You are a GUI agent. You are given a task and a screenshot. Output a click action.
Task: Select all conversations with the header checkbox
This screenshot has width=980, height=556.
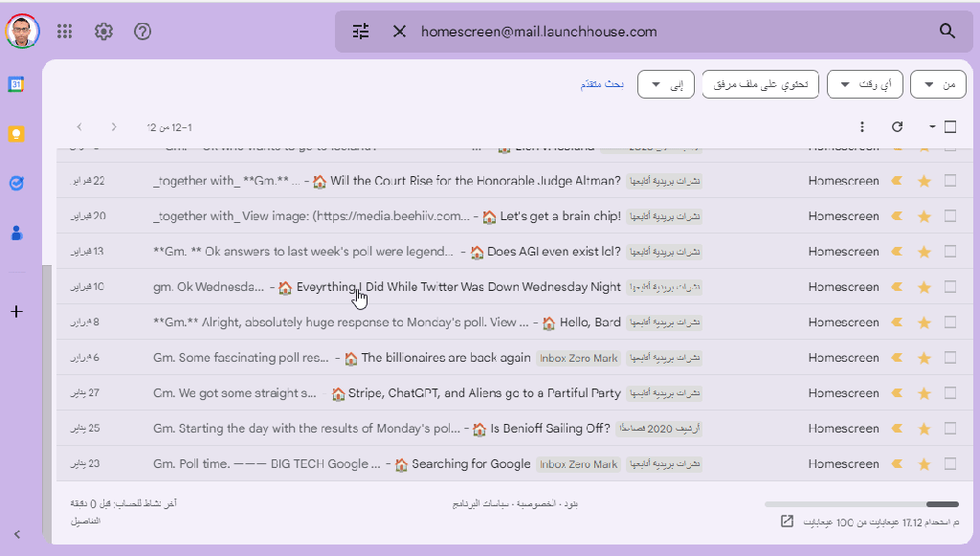coord(949,125)
